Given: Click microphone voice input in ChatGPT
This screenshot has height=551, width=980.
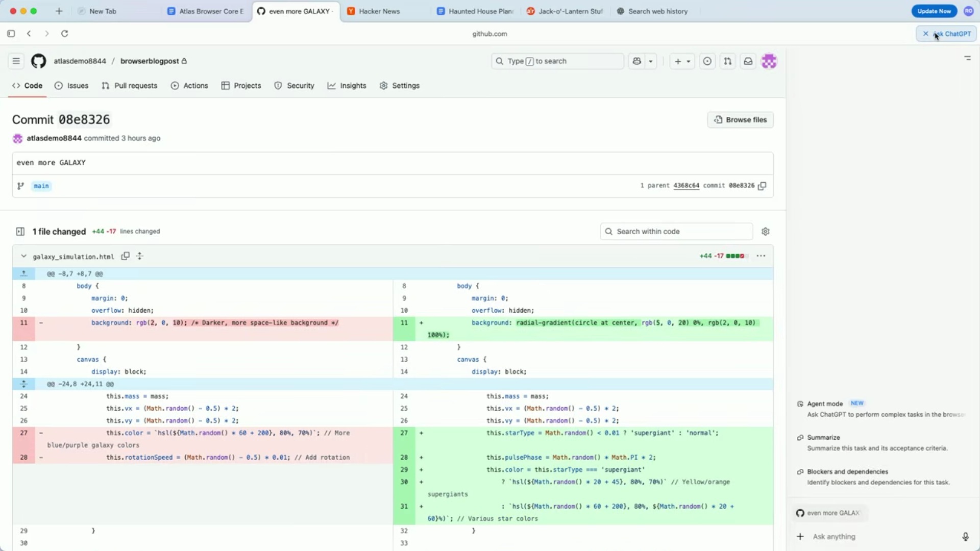Looking at the screenshot, I should coord(965,537).
